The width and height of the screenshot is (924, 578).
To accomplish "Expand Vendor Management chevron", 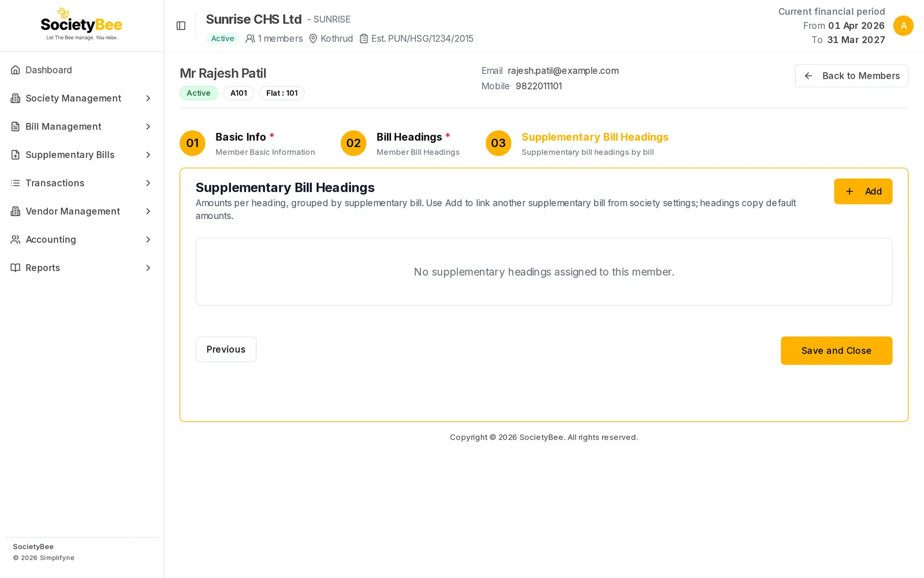I will click(148, 212).
